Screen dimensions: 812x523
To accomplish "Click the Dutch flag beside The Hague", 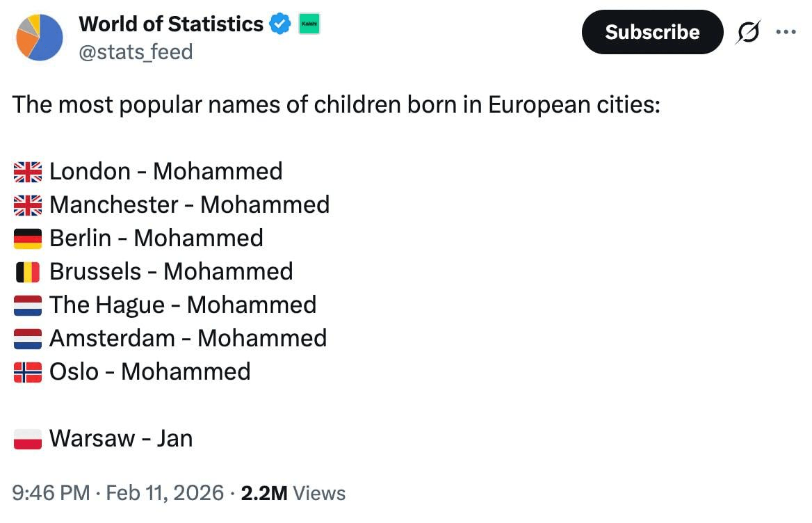I will (28, 305).
